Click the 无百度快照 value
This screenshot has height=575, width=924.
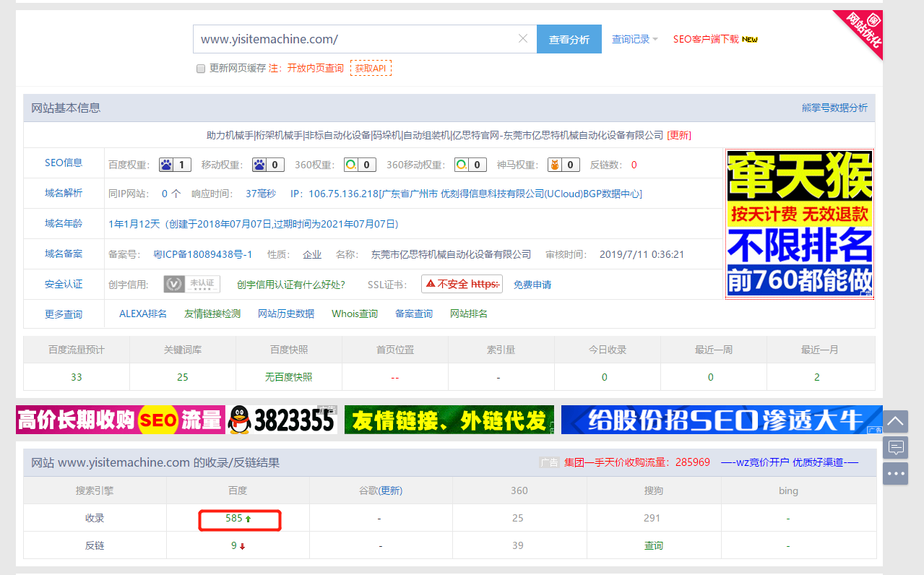click(289, 376)
